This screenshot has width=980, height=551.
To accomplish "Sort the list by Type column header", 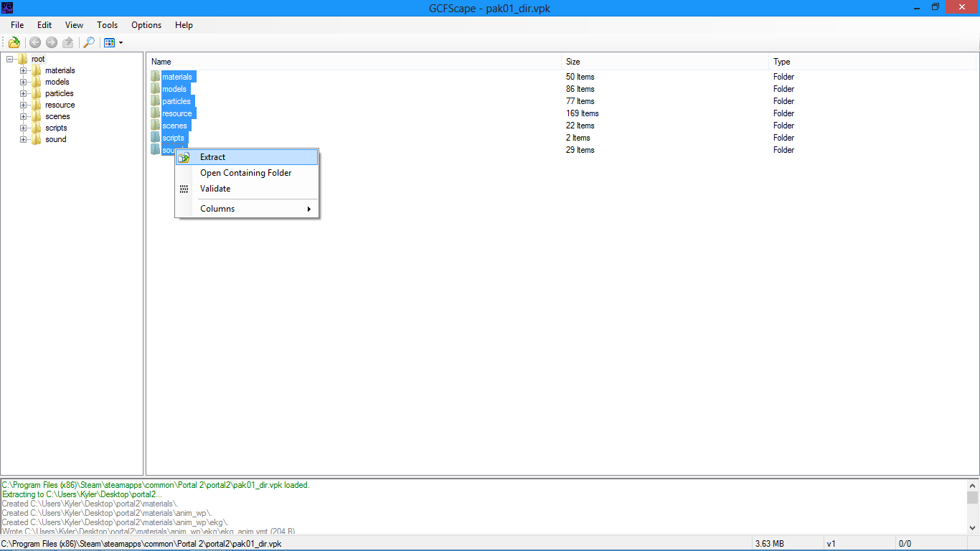I will [873, 62].
